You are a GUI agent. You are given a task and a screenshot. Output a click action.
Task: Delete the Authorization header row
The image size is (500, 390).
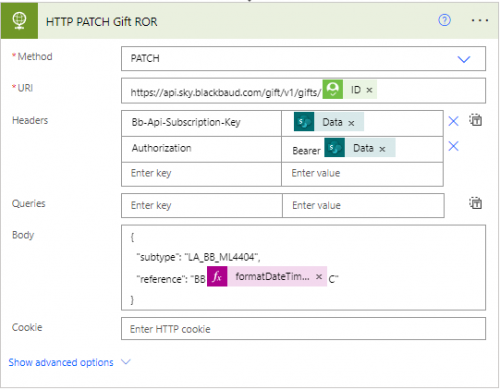(453, 146)
